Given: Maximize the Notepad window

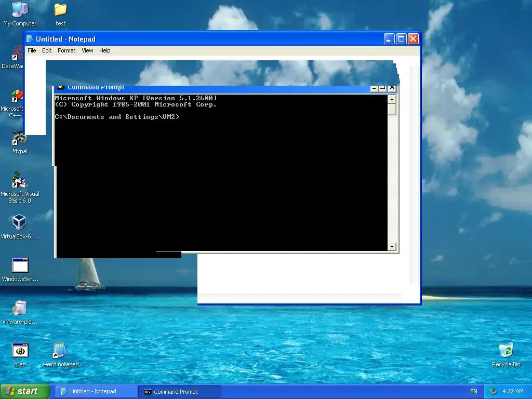Looking at the screenshot, I should point(401,39).
